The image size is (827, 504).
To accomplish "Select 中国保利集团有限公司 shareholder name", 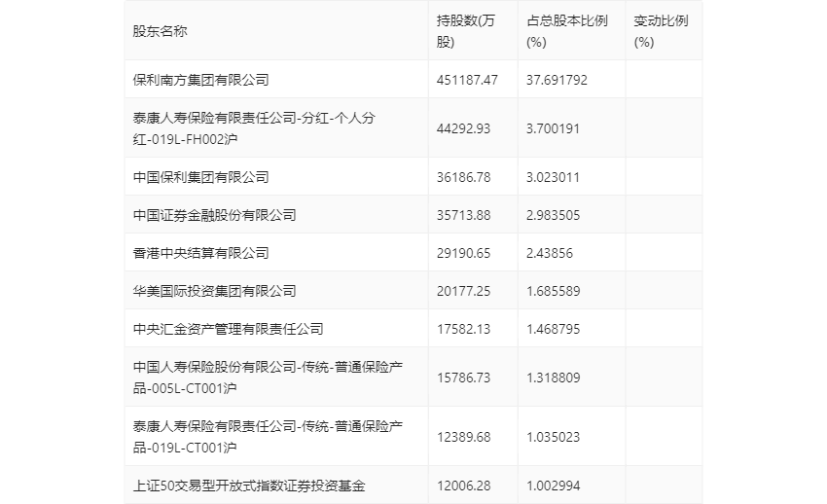I will (x=201, y=177).
